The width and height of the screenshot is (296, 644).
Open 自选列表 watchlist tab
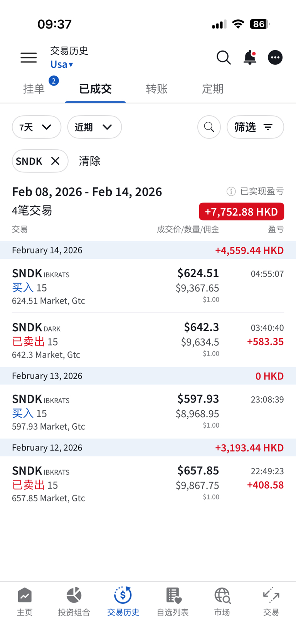point(173,602)
